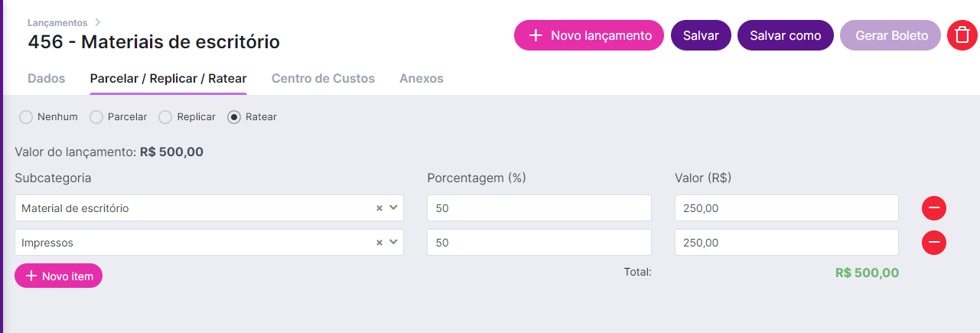Choose the Replicar radio option

coord(165,117)
